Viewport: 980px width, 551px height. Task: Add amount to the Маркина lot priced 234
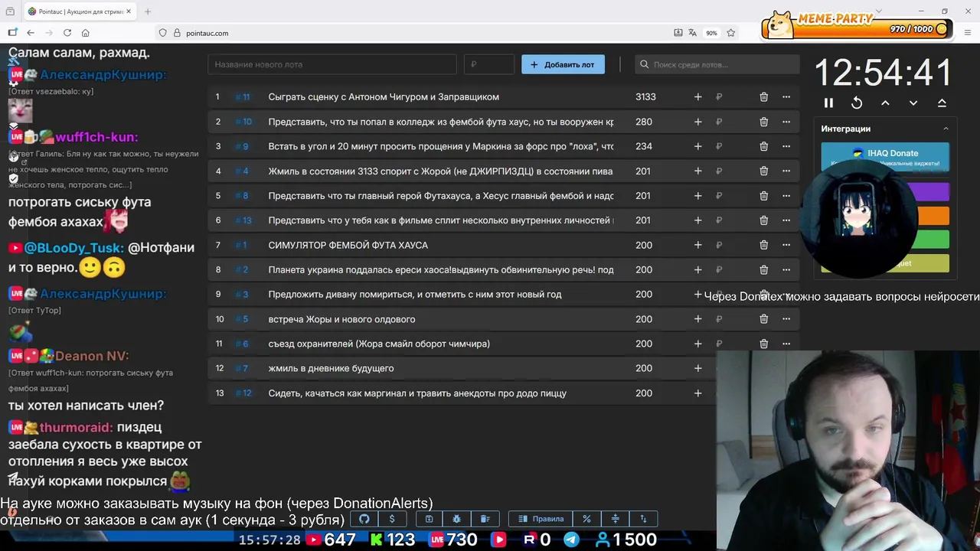(697, 146)
